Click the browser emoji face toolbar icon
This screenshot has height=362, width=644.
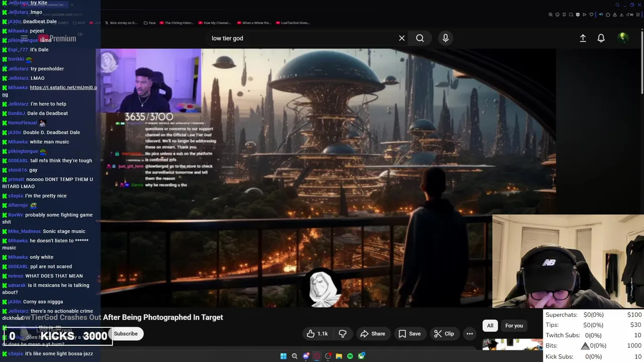557,15
